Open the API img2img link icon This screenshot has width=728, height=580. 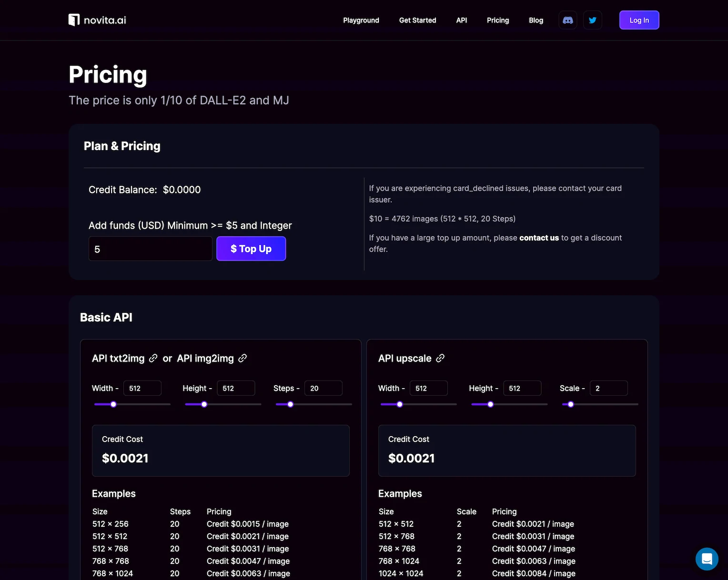pos(243,358)
